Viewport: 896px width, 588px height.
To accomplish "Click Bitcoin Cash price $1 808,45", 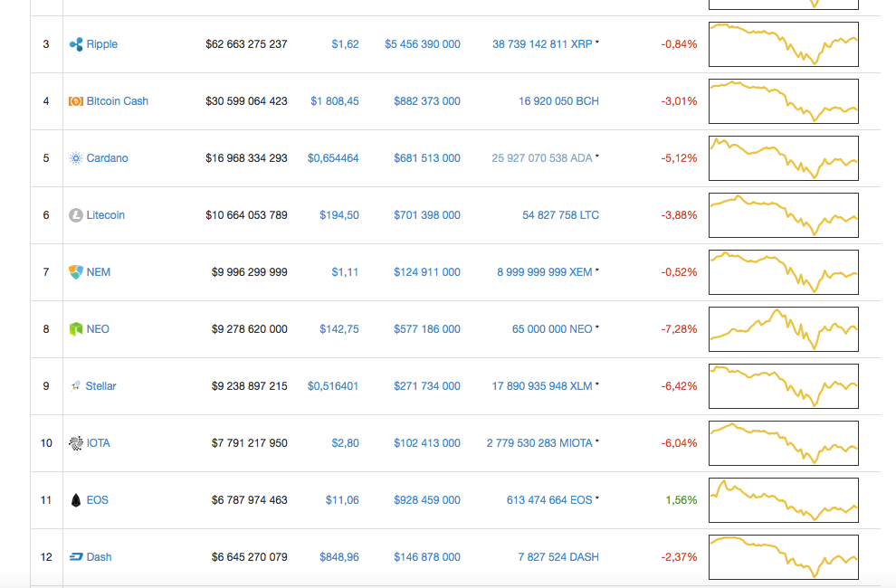I will (x=335, y=101).
